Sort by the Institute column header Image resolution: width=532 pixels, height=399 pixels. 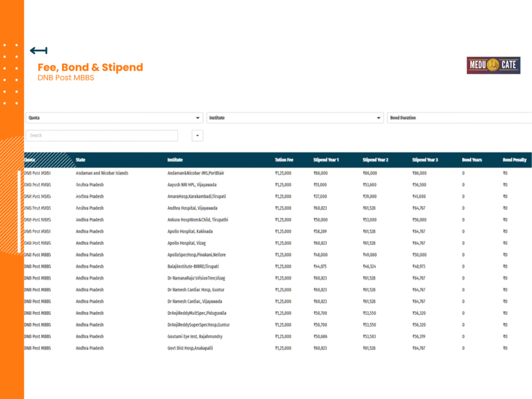(175, 160)
